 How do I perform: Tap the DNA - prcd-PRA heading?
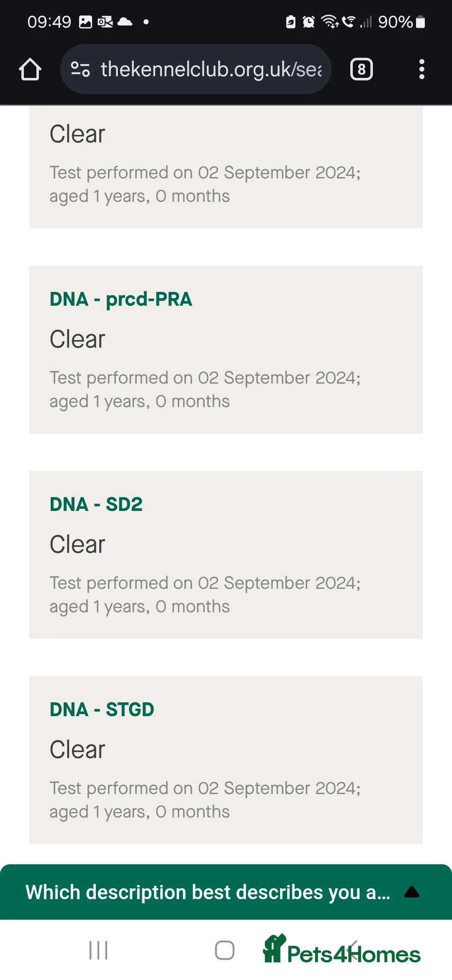coord(121,299)
